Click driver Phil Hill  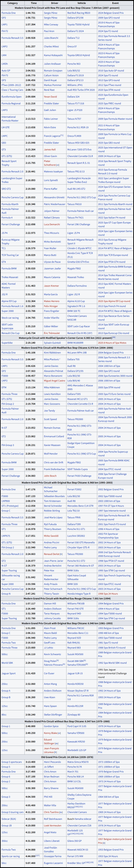pyautogui.click(x=48, y=797)
